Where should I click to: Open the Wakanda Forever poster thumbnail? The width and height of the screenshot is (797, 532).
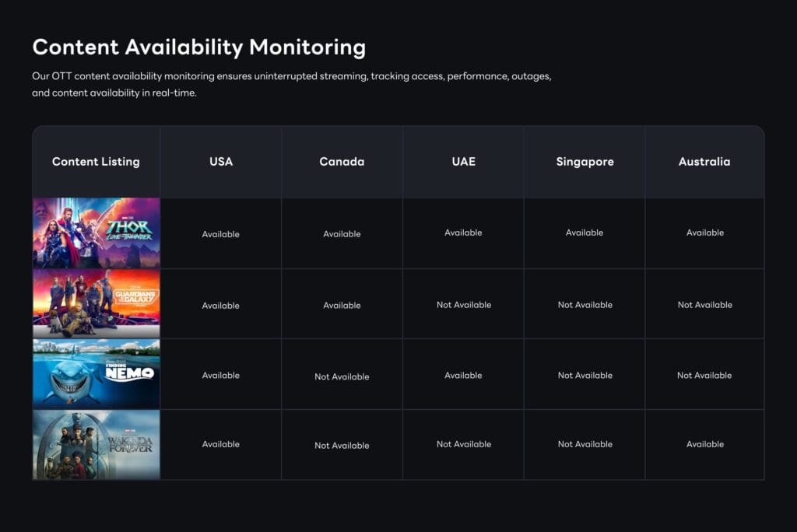pyautogui.click(x=95, y=443)
